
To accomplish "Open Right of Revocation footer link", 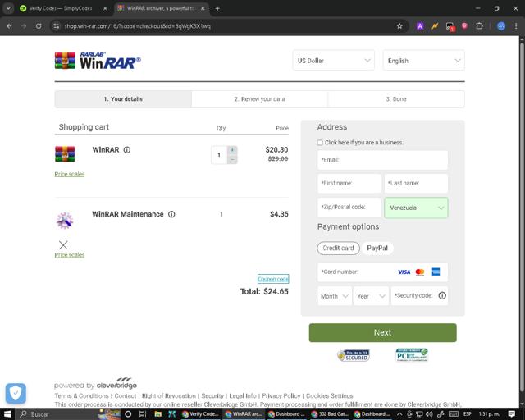I will 169,396.
